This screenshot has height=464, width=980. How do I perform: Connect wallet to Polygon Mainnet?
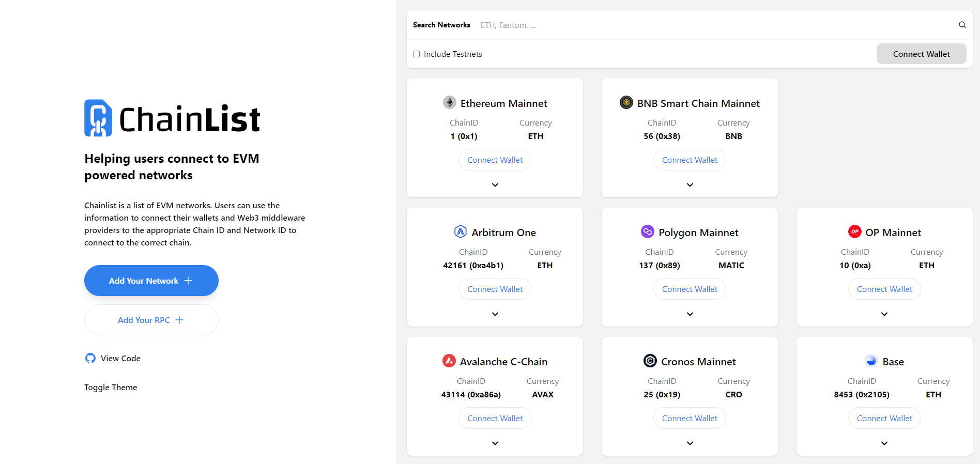(690, 289)
